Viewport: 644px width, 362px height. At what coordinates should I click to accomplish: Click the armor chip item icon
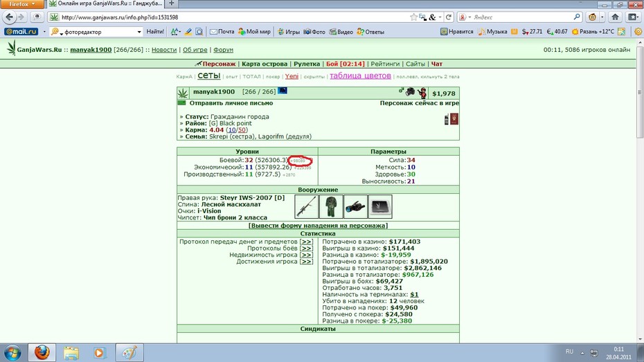[380, 206]
